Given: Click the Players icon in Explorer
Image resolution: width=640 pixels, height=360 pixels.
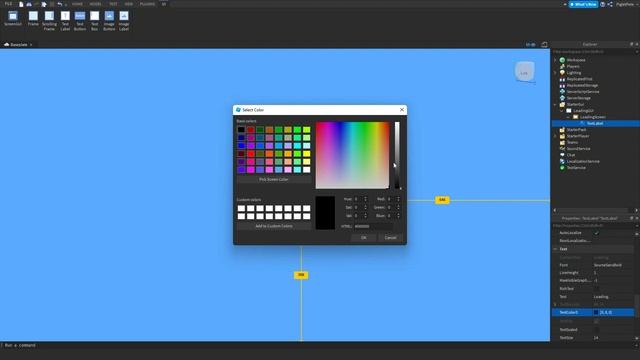Looking at the screenshot, I should [x=562, y=66].
